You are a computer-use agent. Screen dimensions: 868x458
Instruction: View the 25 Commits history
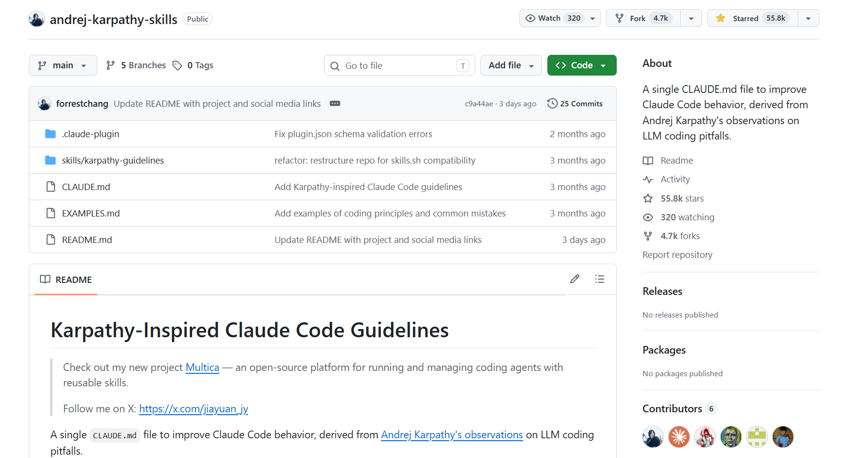[575, 103]
